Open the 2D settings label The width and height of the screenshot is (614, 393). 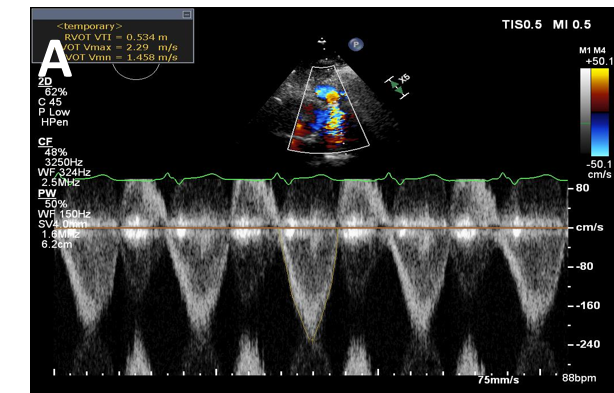click(45, 82)
